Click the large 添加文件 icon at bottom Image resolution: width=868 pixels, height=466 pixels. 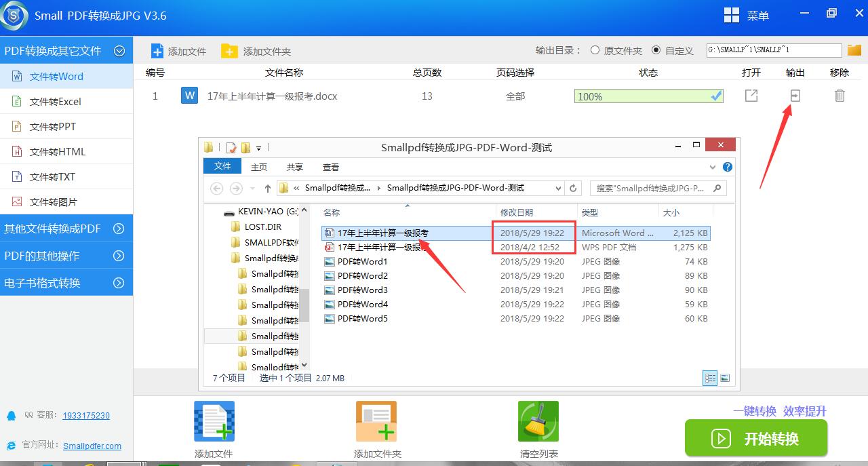[x=214, y=421]
